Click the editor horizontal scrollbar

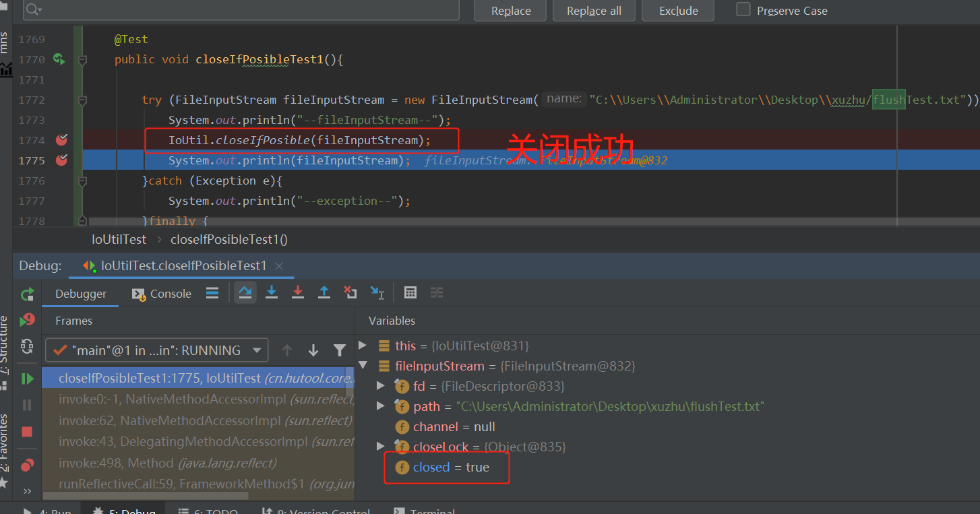[x=533, y=221]
